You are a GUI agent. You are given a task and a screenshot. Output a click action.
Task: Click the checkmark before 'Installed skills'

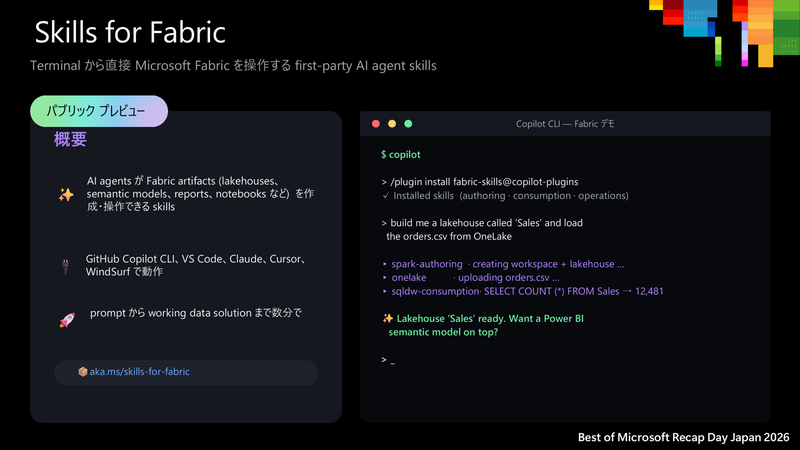[385, 195]
